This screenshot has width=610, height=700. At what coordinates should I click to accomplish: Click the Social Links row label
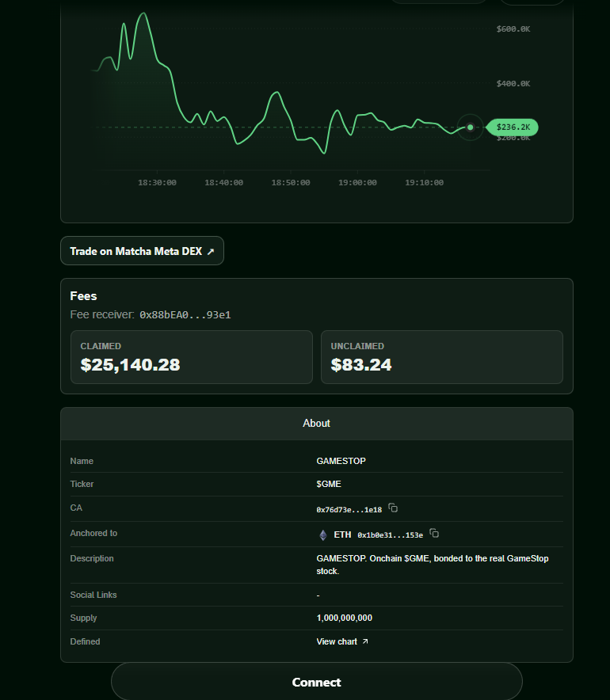[x=93, y=595]
